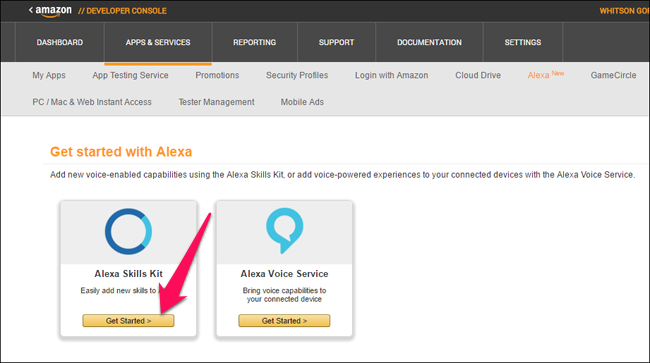Select the Alexa New submenu item
650x363 pixels.
click(x=546, y=75)
